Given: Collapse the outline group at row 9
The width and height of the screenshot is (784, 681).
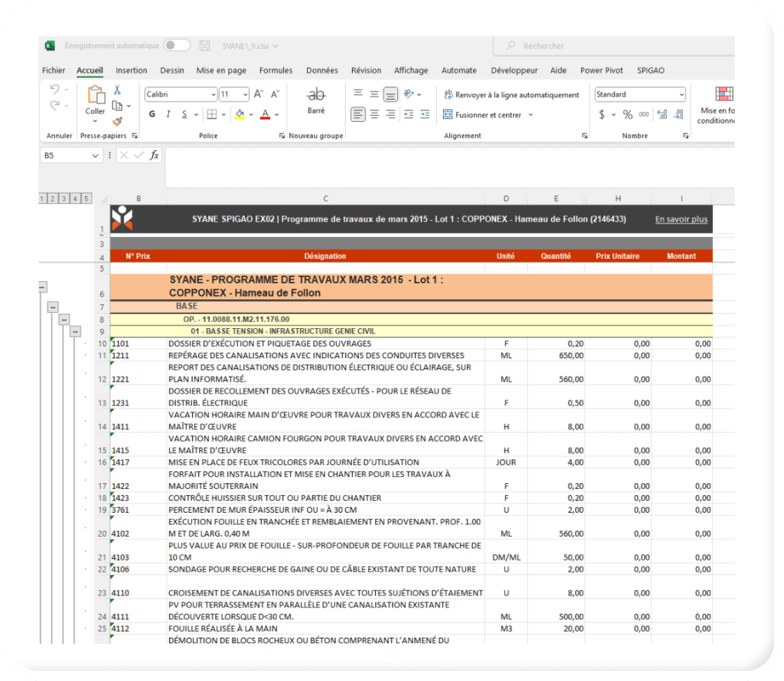Looking at the screenshot, I should 76,332.
